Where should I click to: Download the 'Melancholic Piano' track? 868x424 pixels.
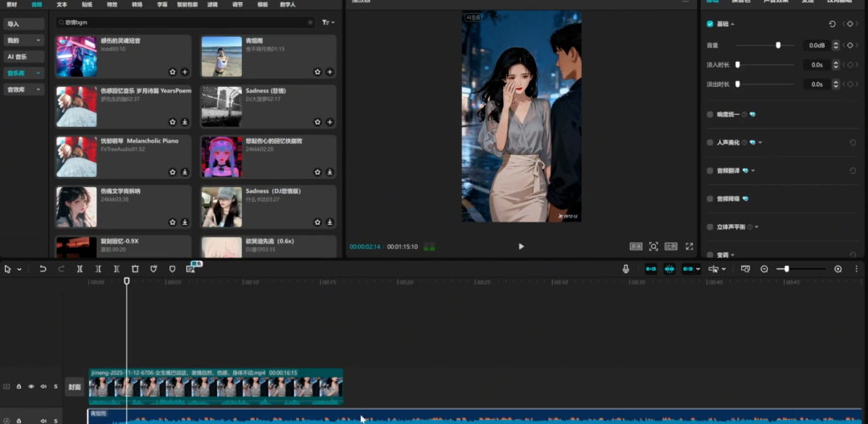(x=185, y=172)
